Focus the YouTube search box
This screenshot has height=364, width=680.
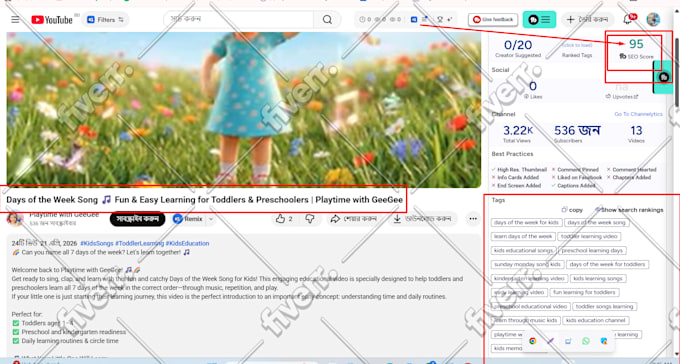pyautogui.click(x=239, y=19)
